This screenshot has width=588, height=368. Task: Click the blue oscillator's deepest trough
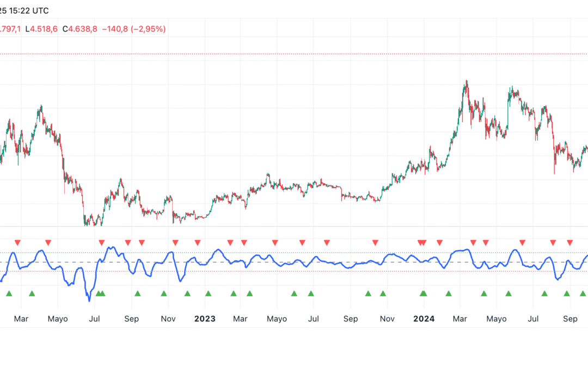(89, 300)
